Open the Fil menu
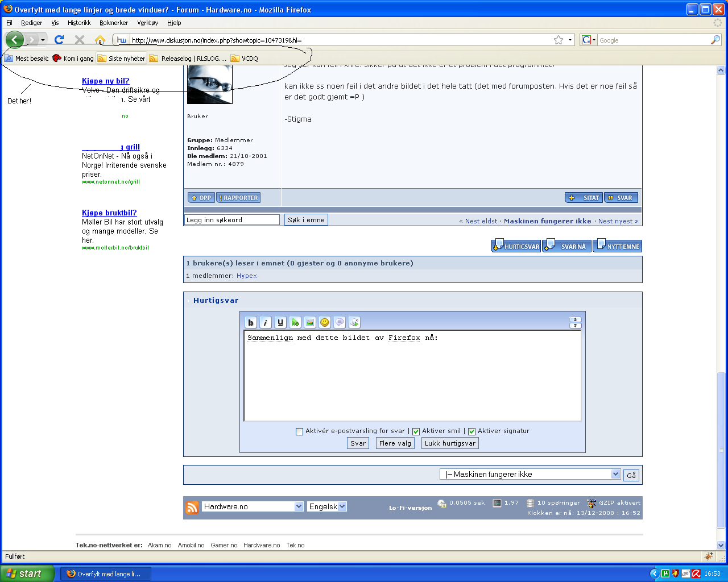 [x=9, y=23]
